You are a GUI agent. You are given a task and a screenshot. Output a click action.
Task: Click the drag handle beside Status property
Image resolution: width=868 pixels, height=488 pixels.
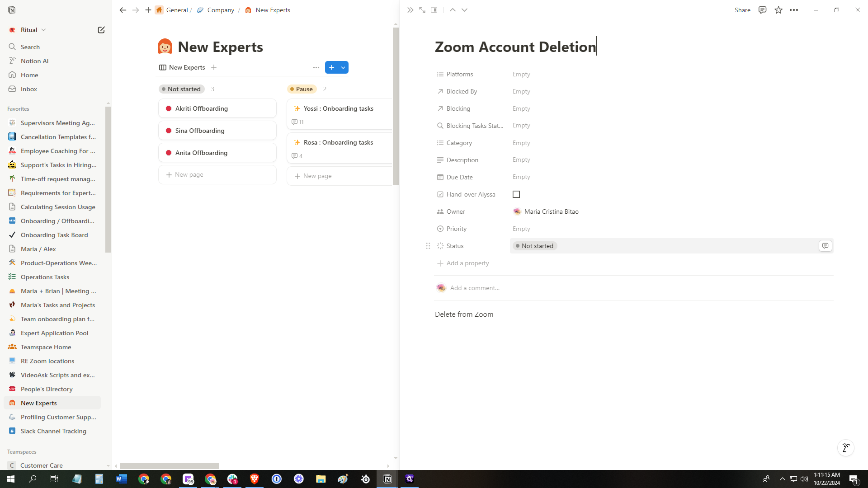tap(428, 246)
